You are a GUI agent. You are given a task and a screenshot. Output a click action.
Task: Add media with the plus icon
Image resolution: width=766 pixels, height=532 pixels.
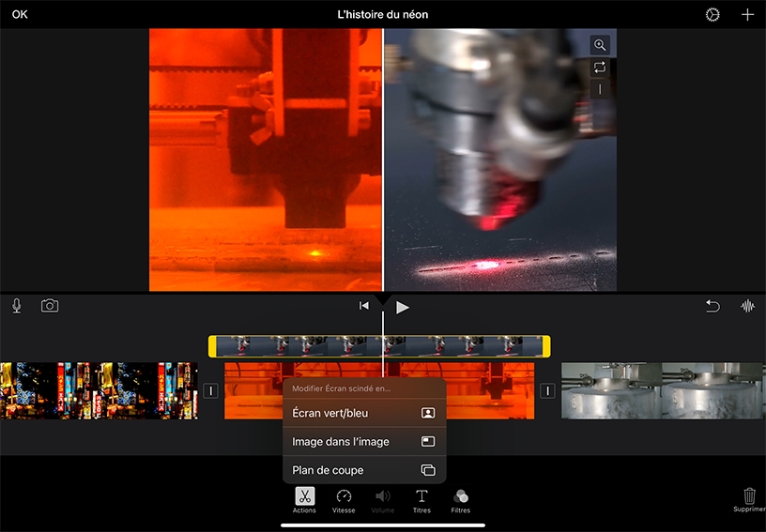[x=747, y=15]
